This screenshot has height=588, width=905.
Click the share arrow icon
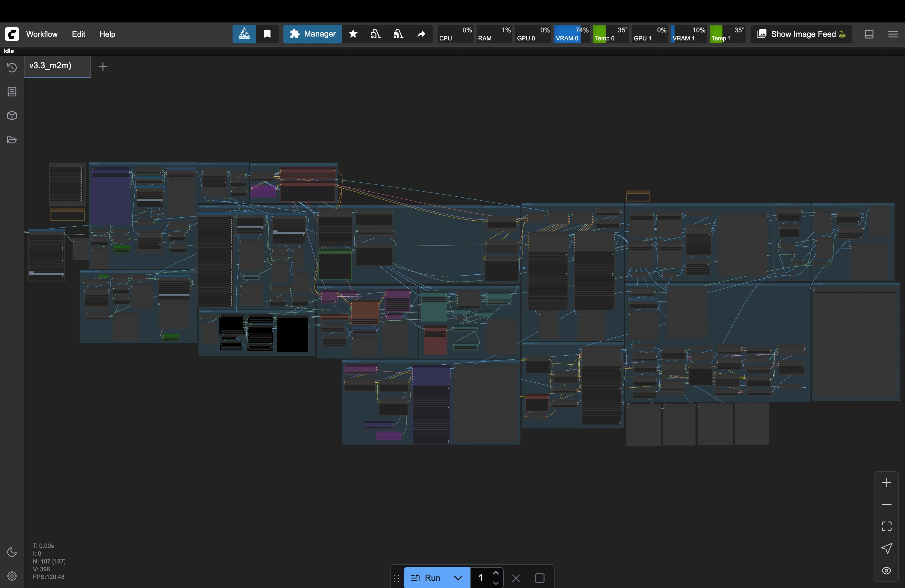(x=421, y=34)
